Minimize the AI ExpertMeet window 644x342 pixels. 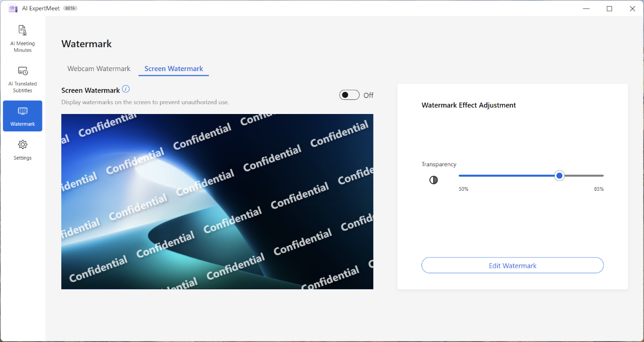[x=586, y=8]
